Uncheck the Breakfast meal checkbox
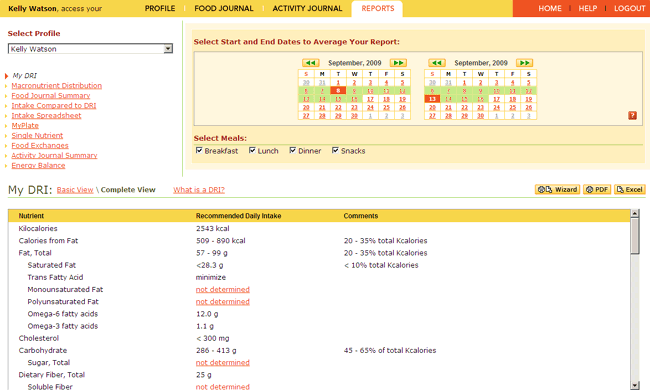 (x=199, y=150)
